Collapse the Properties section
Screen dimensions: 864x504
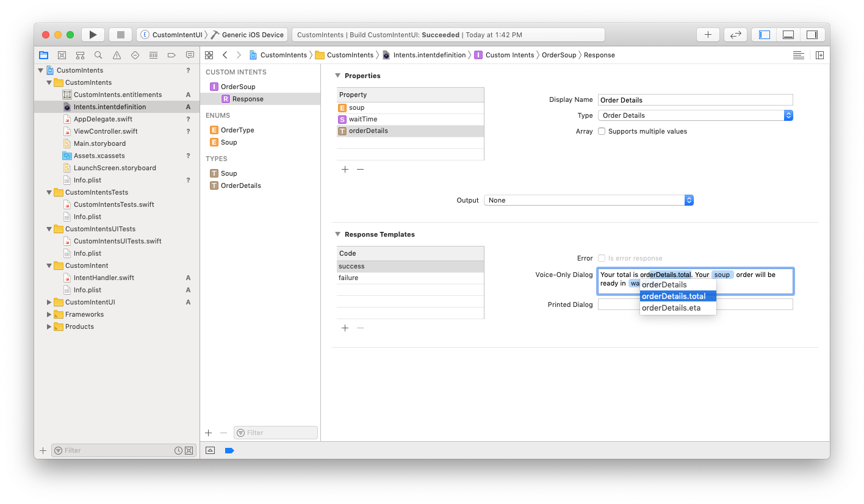point(337,75)
